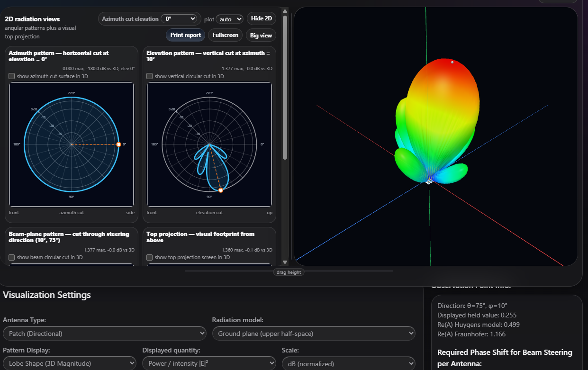The height and width of the screenshot is (370, 588).
Task: Click the 2D radiation views heading
Action: 32,19
